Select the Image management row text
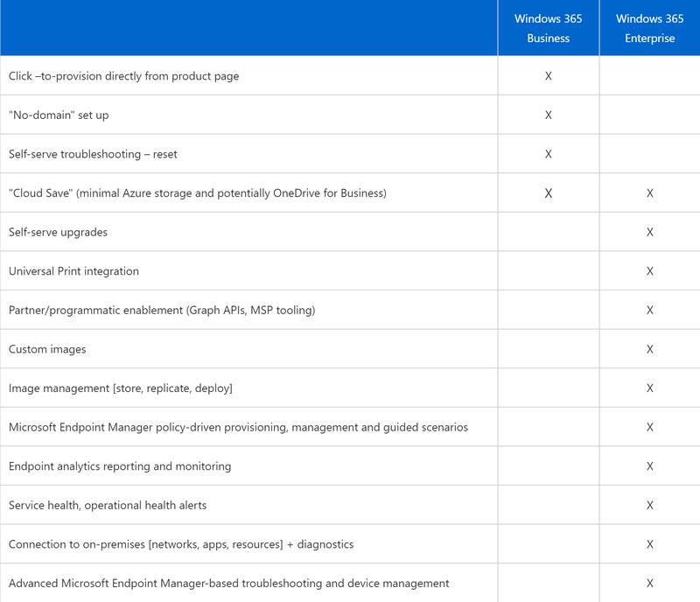The width and height of the screenshot is (700, 602). coord(120,388)
